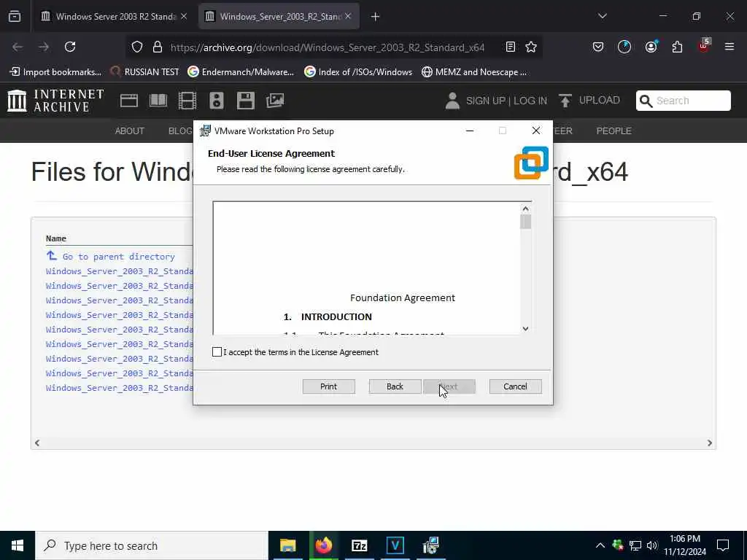Open the RUSSIAN TEST bookmark
This screenshot has height=560, width=747.
145,72
